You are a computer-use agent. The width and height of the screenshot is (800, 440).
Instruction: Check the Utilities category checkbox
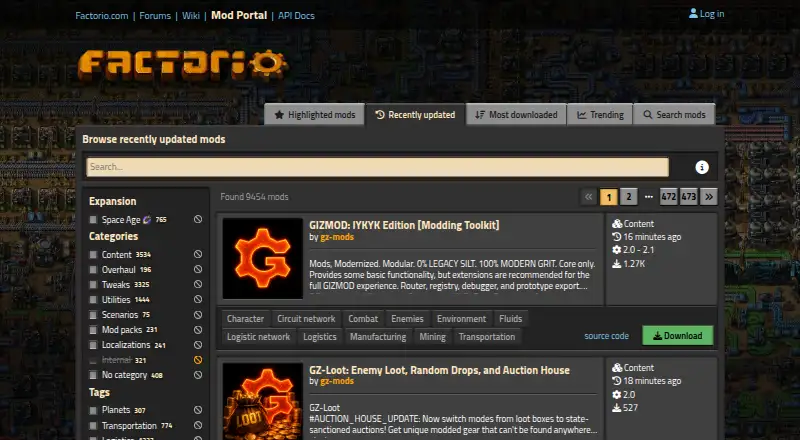pyautogui.click(x=93, y=300)
